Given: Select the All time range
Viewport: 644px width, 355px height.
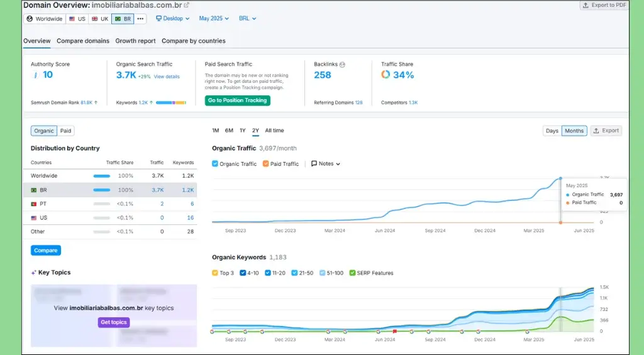Looking at the screenshot, I should pyautogui.click(x=274, y=131).
